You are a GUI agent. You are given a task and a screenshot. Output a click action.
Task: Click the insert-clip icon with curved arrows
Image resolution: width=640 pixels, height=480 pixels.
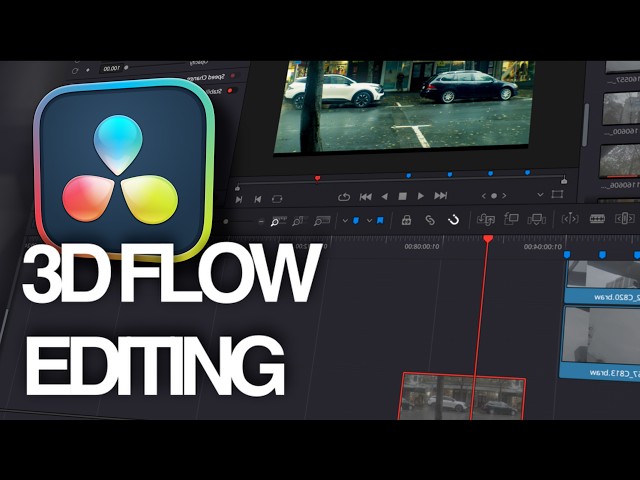point(486,220)
